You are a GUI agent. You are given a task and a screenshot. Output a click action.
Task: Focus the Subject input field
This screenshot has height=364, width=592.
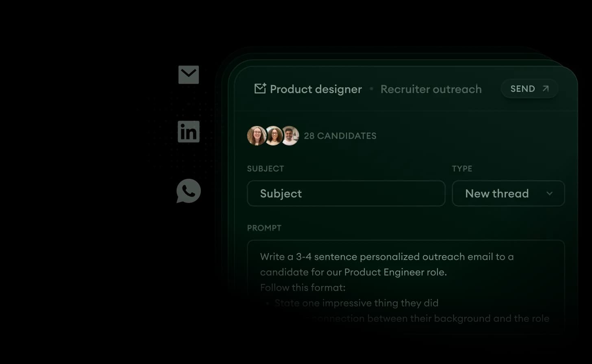point(346,193)
